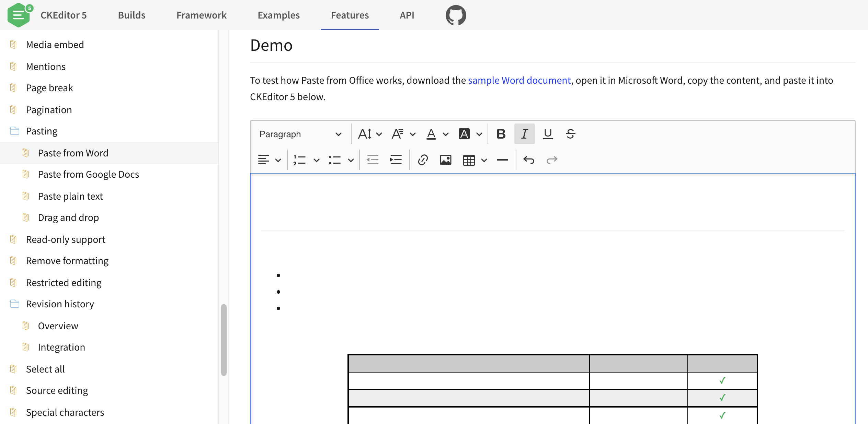Open Page break in the sidebar

pyautogui.click(x=49, y=88)
